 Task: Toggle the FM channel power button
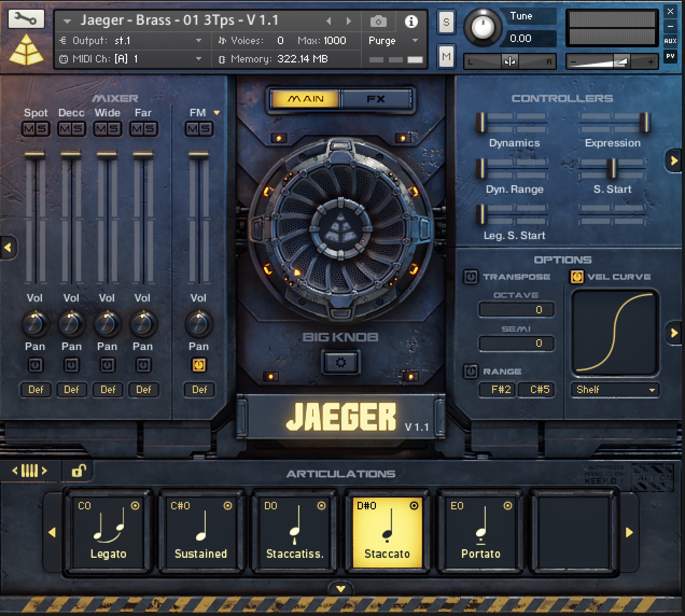pos(199,365)
